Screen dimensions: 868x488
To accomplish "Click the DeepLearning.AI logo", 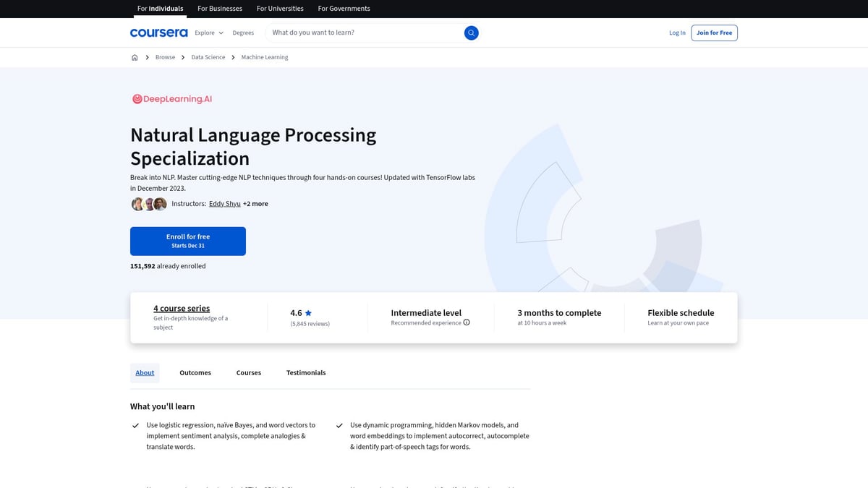I will [172, 99].
